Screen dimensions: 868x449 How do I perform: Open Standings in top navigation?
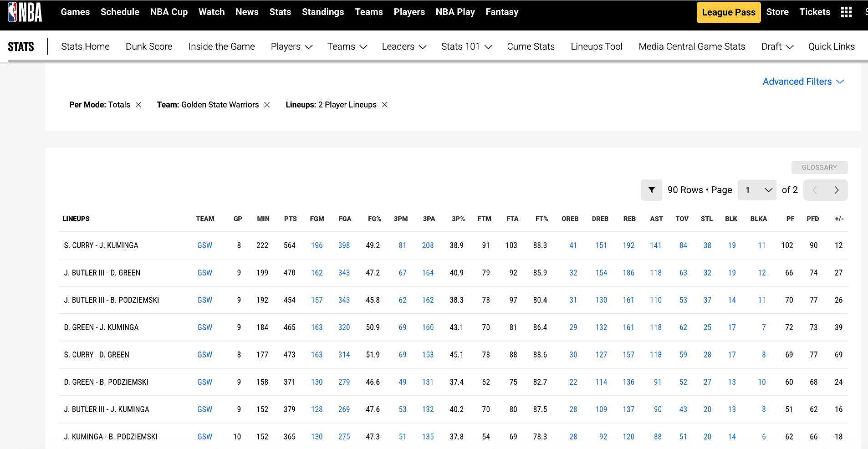coord(323,12)
